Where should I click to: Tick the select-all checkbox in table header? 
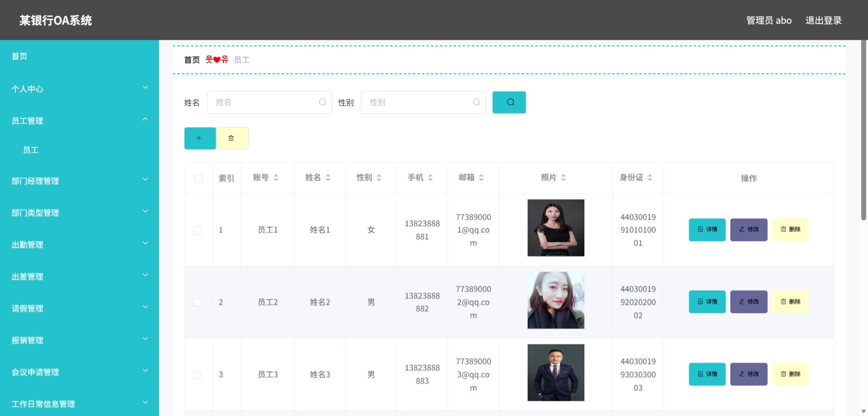point(198,178)
